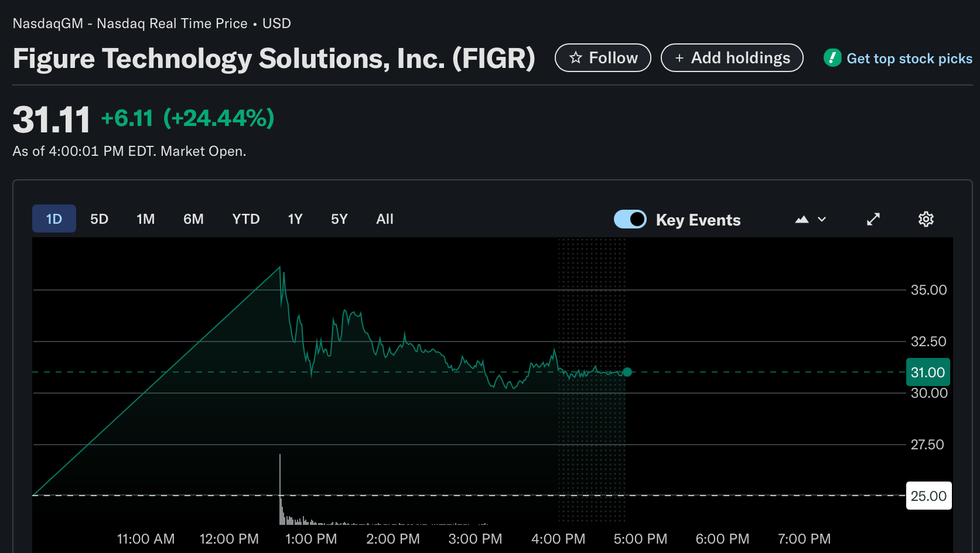
Task: Open the chart type mountain icon
Action: click(x=802, y=220)
